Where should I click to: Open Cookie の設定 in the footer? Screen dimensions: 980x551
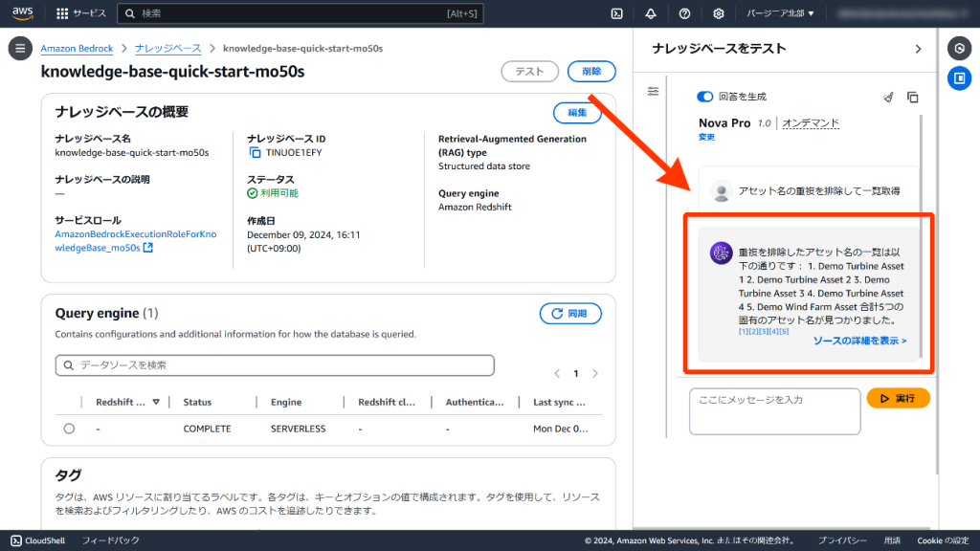(943, 540)
